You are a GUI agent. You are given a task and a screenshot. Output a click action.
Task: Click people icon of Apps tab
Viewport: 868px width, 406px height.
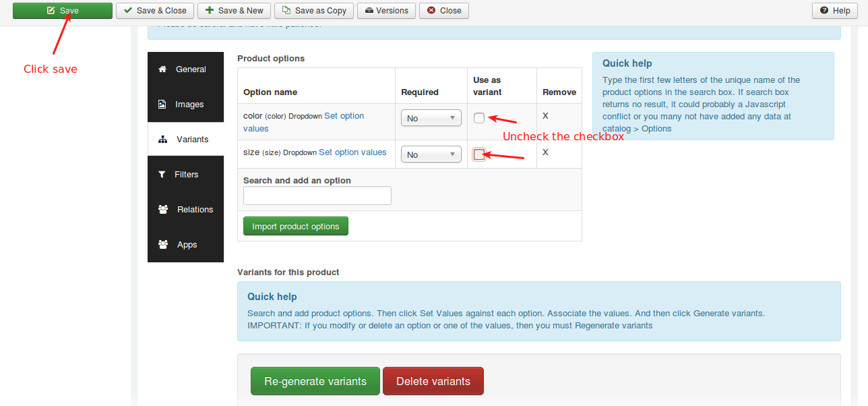pyautogui.click(x=163, y=245)
